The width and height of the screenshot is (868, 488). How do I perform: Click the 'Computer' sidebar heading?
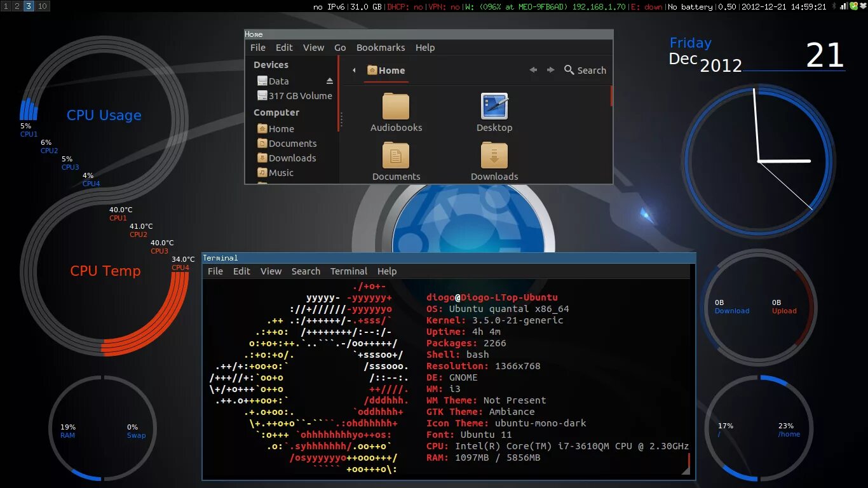click(276, 112)
